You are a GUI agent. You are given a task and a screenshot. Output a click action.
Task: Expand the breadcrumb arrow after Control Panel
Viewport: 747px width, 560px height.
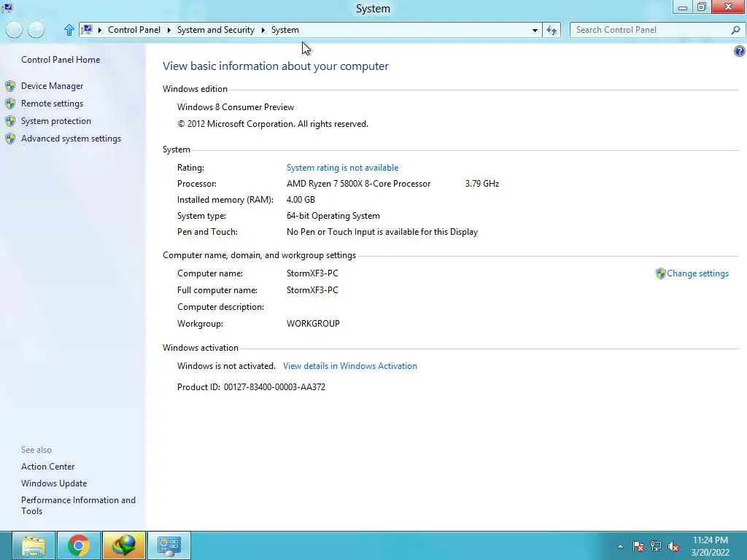(169, 30)
